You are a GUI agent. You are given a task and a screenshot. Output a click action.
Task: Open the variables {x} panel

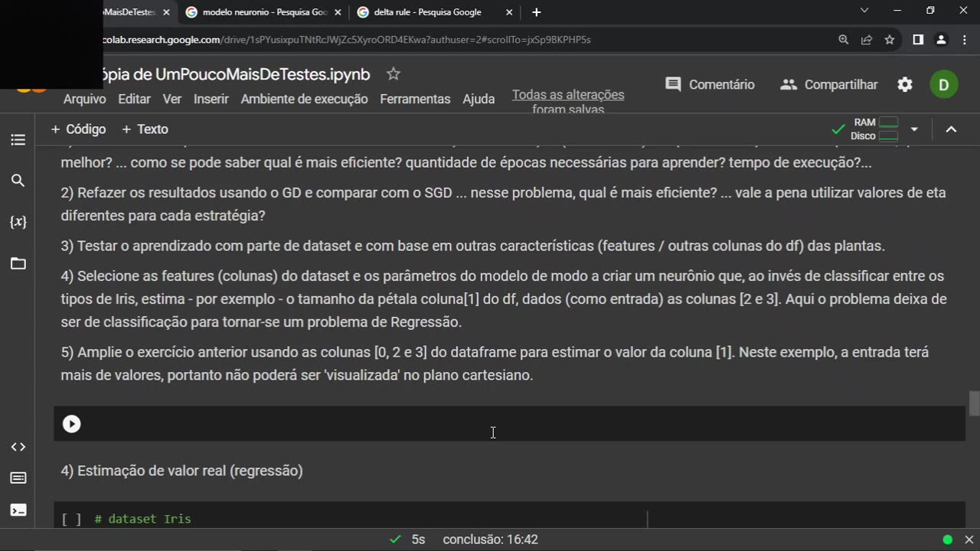(x=18, y=222)
